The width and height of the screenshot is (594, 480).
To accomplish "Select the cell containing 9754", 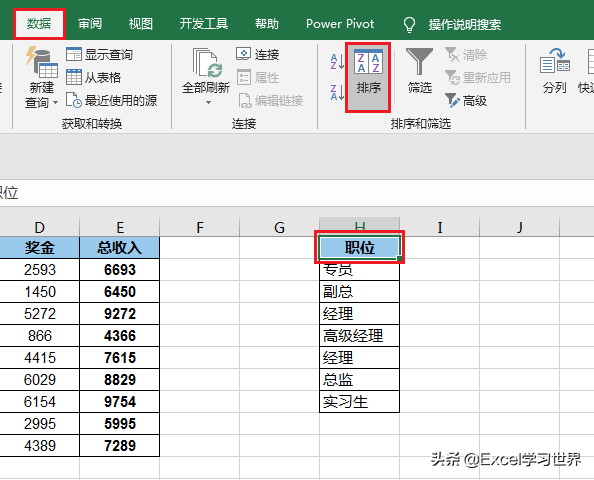I will tap(120, 402).
